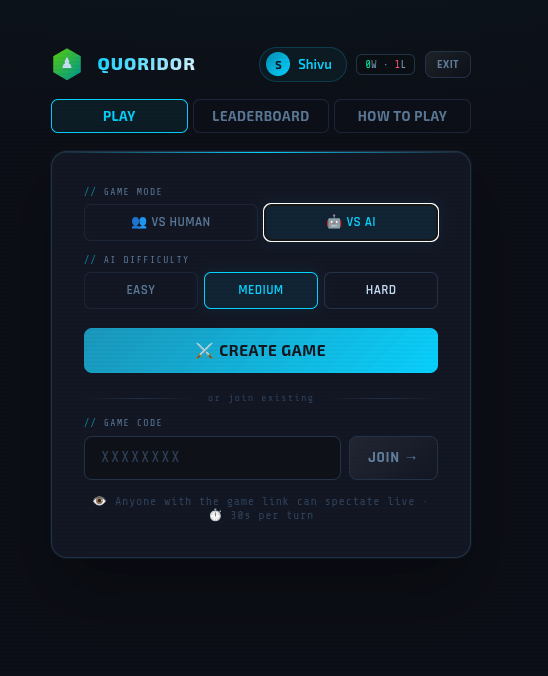This screenshot has width=548, height=676.
Task: Open the LEADERBOARD tab
Action: point(261,116)
